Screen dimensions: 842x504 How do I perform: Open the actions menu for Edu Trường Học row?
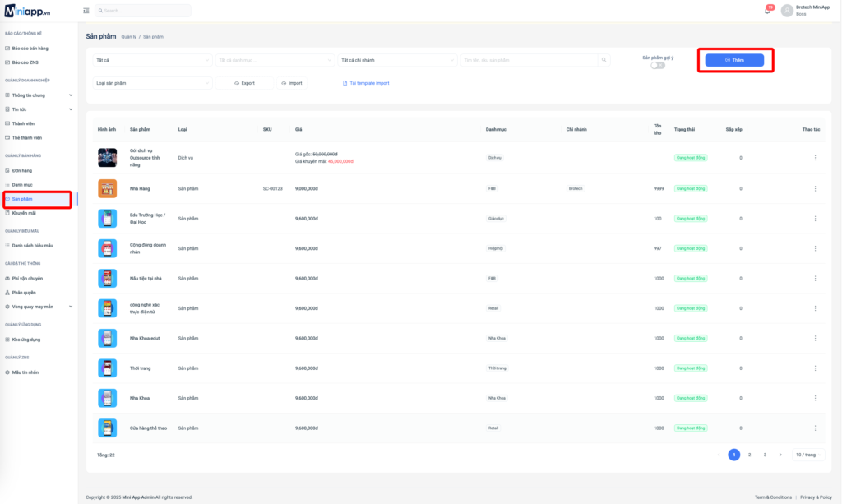click(815, 219)
